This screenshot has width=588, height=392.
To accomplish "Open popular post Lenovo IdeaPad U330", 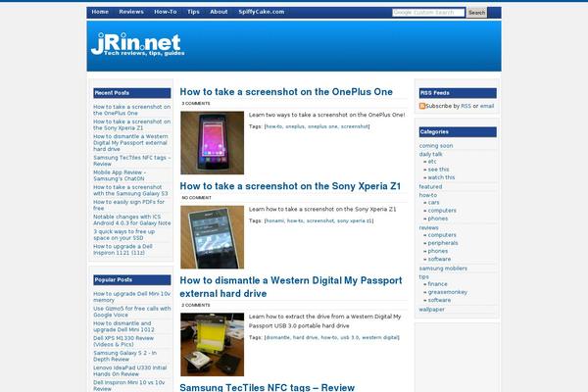I will 129,370.
